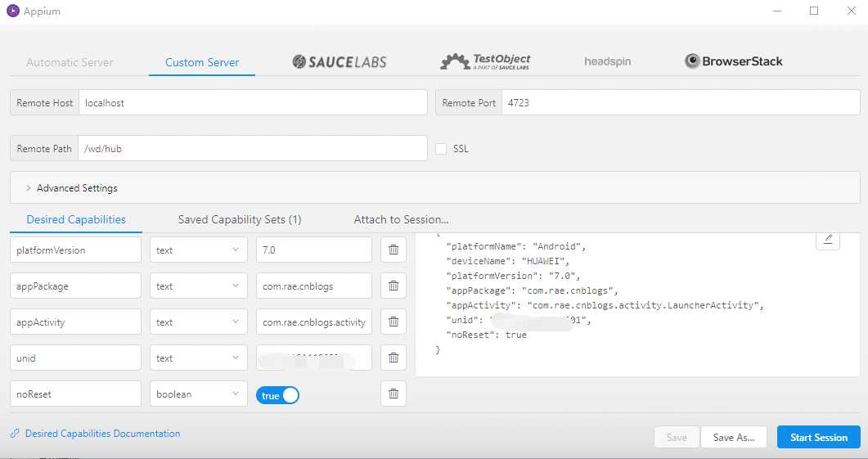
Task: Click the Remote Path field with /wd/hub
Action: click(253, 148)
